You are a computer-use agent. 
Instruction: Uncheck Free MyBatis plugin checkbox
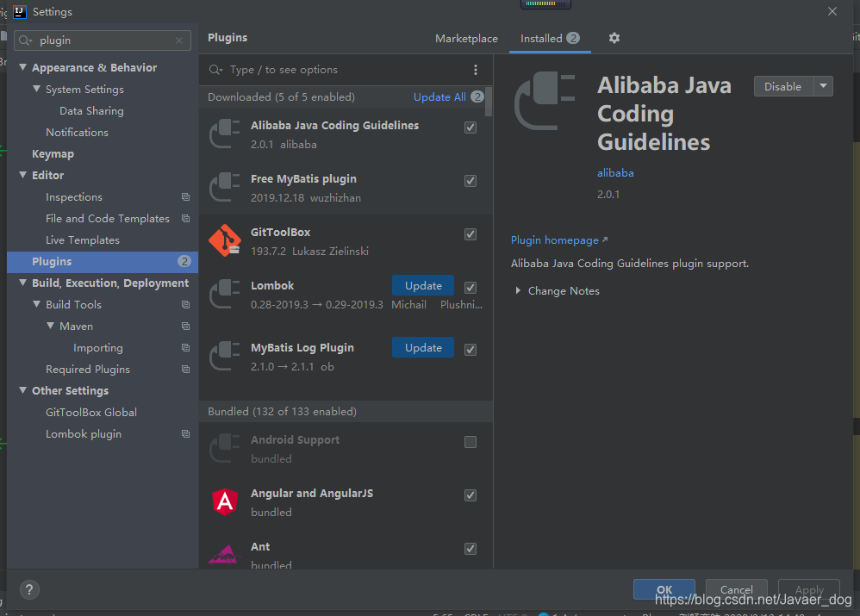tap(470, 180)
